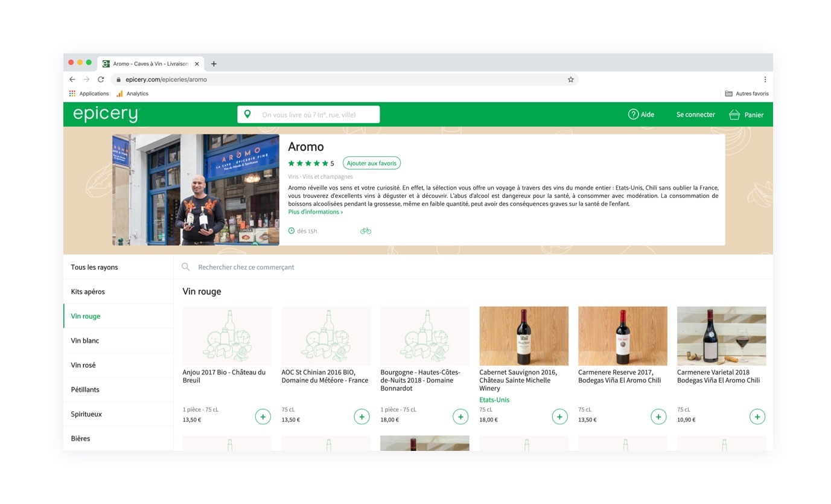Click the site lock icon
The height and width of the screenshot is (504, 831).
(x=118, y=79)
